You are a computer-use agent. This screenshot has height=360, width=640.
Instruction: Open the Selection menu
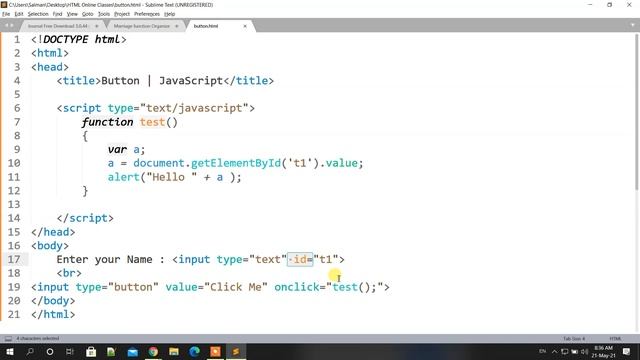38,14
